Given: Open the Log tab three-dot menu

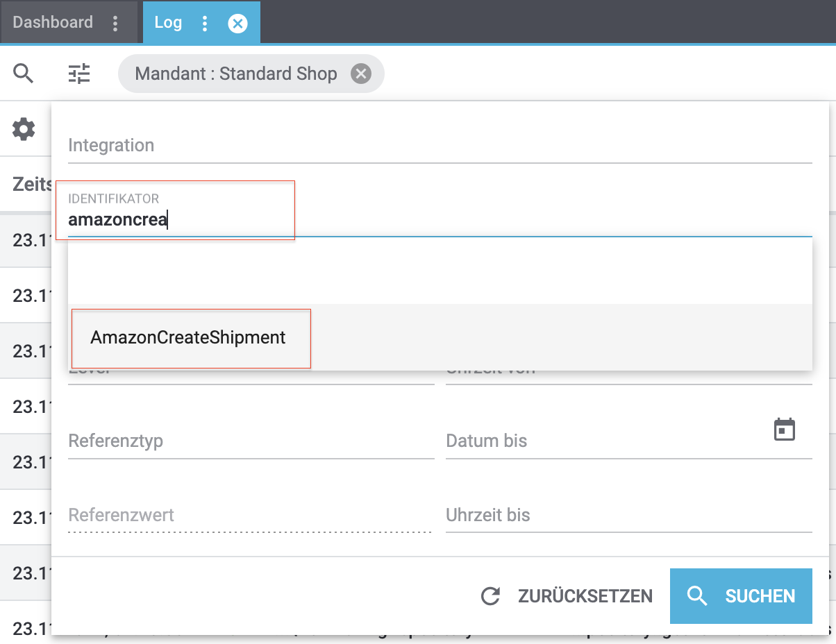Looking at the screenshot, I should 204,24.
